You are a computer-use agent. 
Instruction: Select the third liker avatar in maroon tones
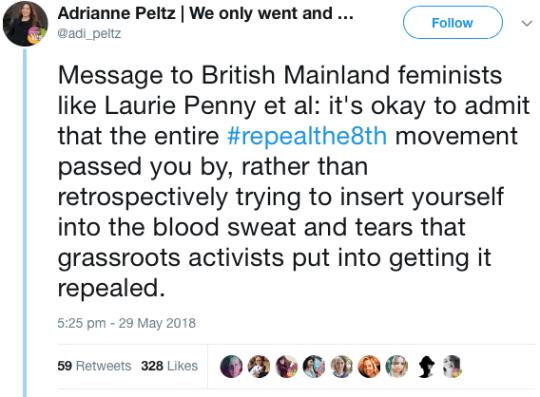287,366
